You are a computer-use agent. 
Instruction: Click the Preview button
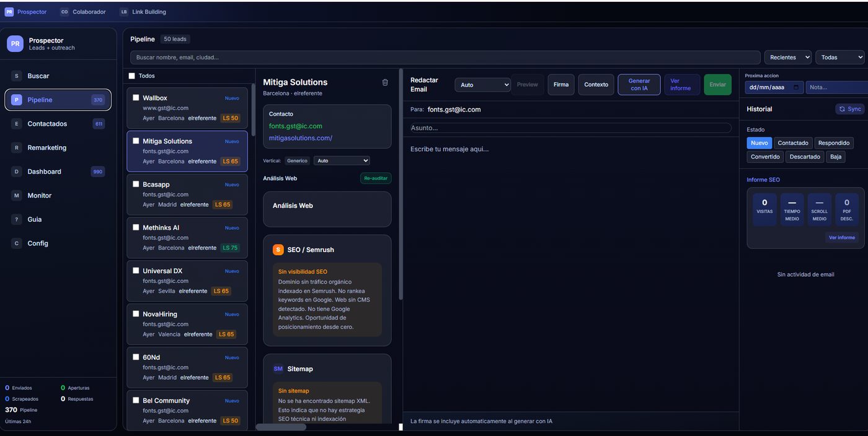528,85
